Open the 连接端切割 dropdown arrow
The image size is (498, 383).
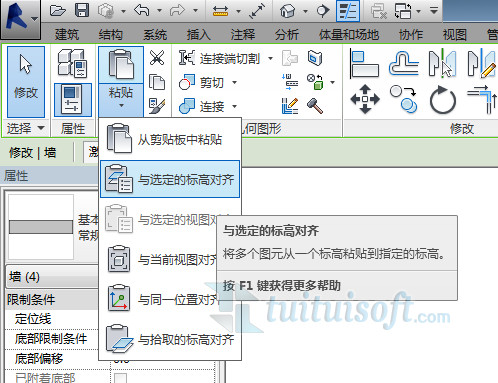click(x=270, y=58)
